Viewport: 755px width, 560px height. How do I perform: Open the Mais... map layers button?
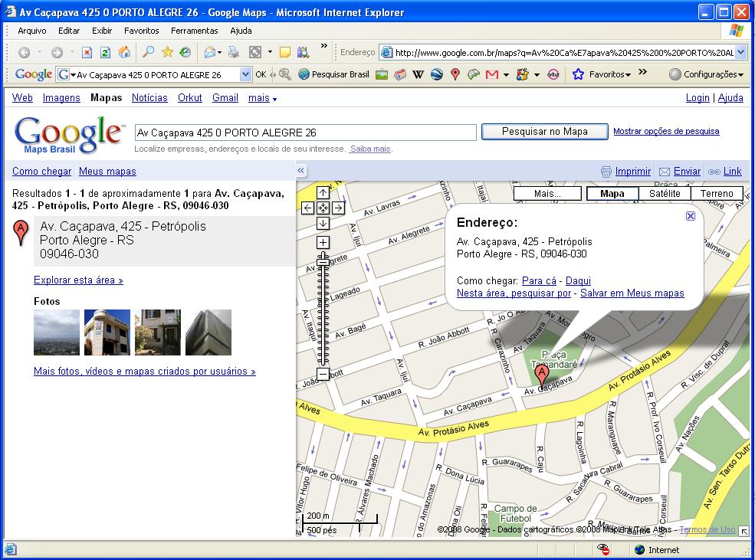tap(547, 193)
